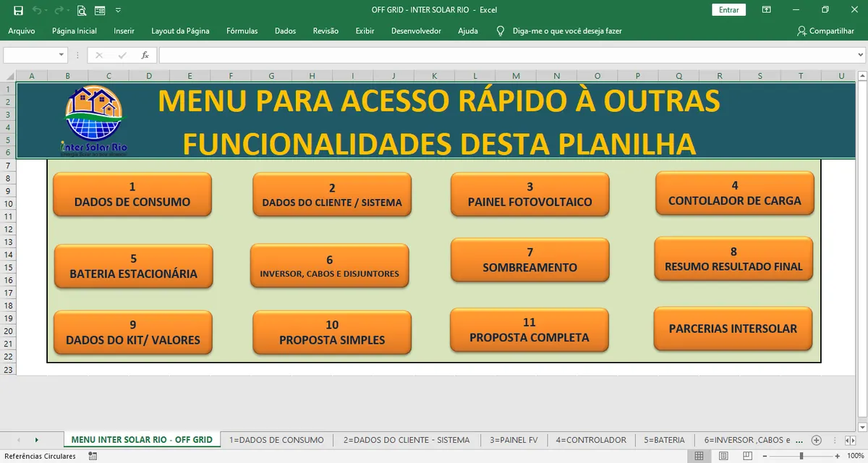Click the 7 SOMBREAMENTO button
The height and width of the screenshot is (463, 868).
pyautogui.click(x=529, y=260)
